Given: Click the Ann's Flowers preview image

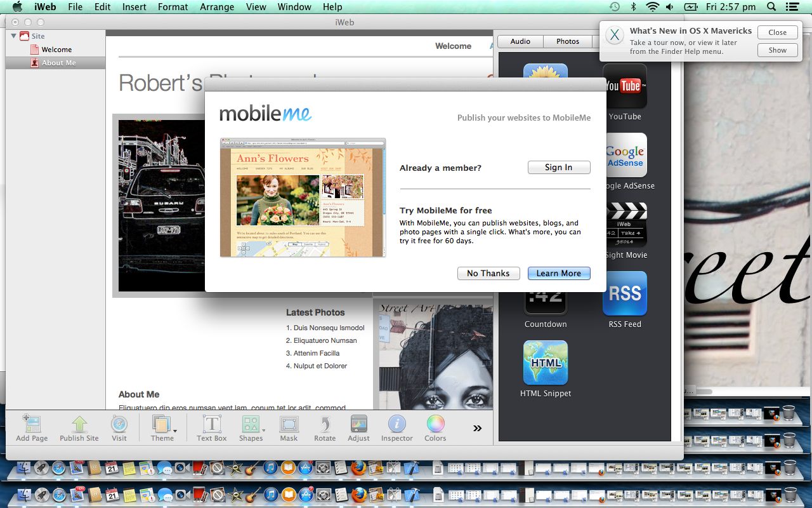Looking at the screenshot, I should click(x=303, y=197).
